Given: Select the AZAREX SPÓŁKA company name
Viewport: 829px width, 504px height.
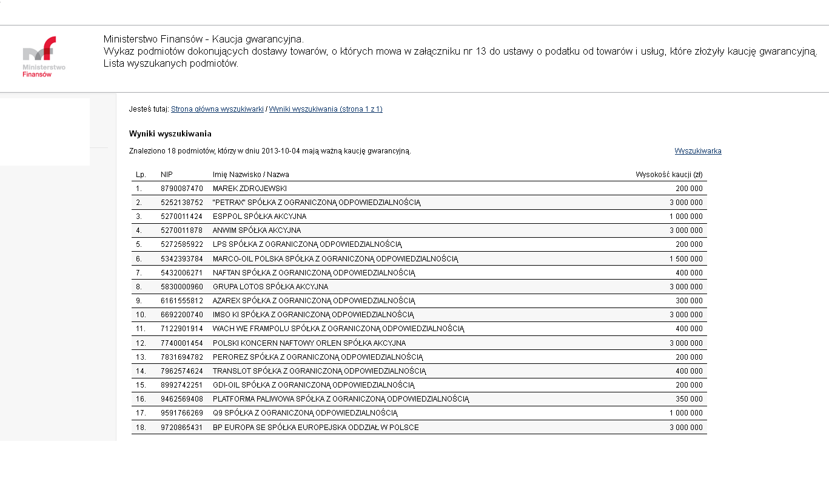Looking at the screenshot, I should click(x=314, y=301).
